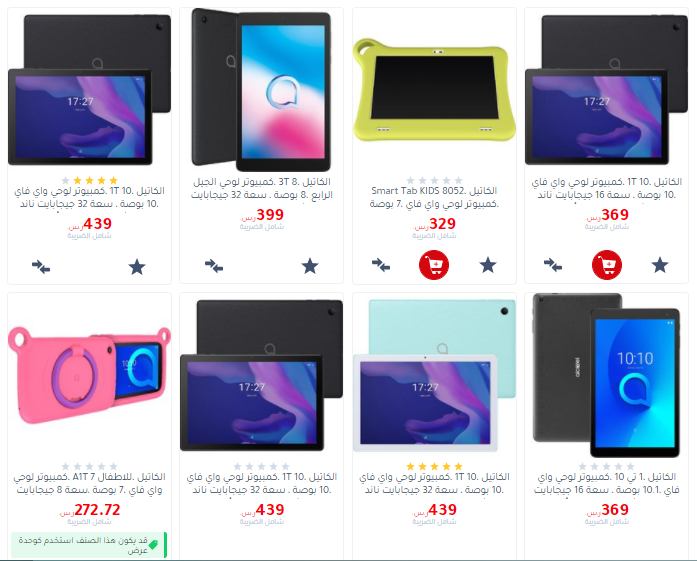Add the 369 Alcatel 1T 10 16GB to cart
This screenshot has width=697, height=561.
(x=607, y=265)
